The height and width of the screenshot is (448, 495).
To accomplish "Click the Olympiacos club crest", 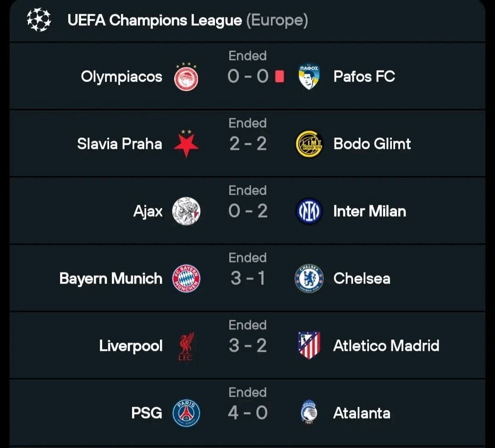I will coord(186,77).
